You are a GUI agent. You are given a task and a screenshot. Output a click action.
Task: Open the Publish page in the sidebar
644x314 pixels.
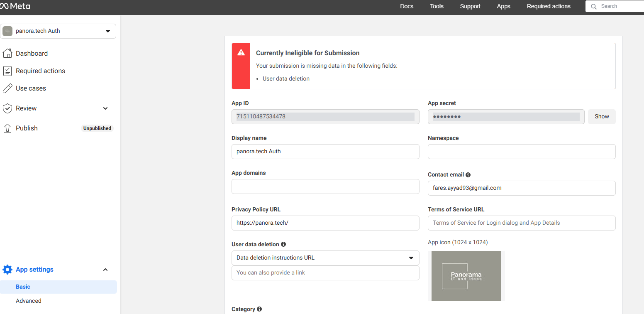[x=27, y=128]
